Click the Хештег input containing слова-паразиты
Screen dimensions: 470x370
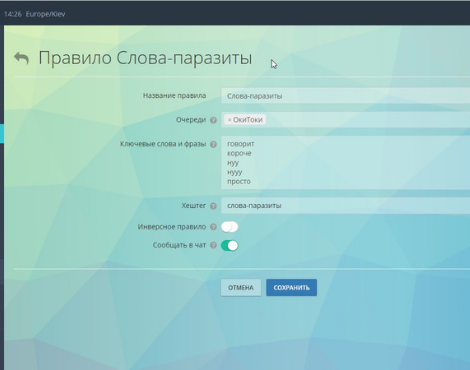(345, 206)
